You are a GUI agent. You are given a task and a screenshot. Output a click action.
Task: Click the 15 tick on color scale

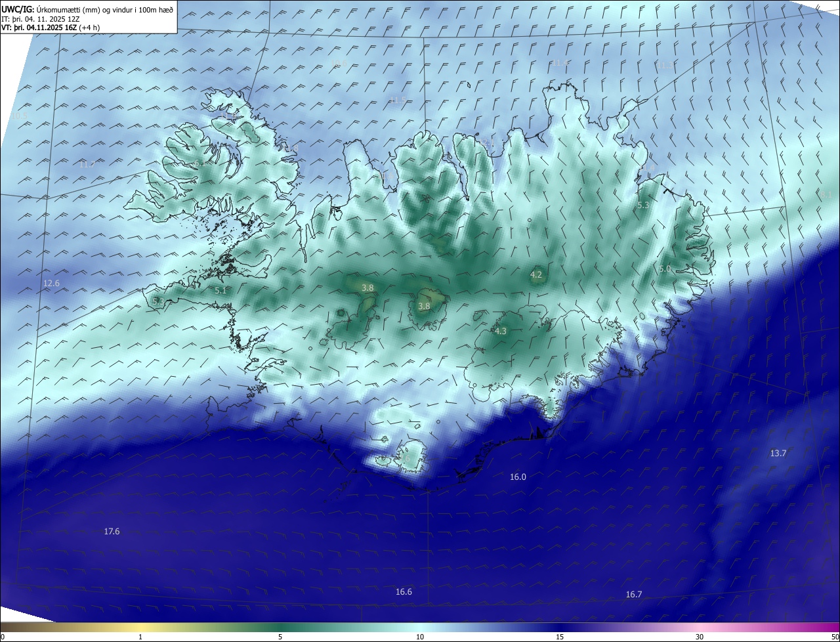560,637
